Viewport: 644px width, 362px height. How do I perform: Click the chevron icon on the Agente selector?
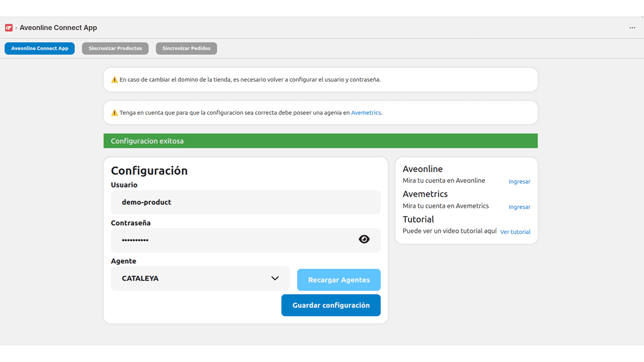click(275, 278)
